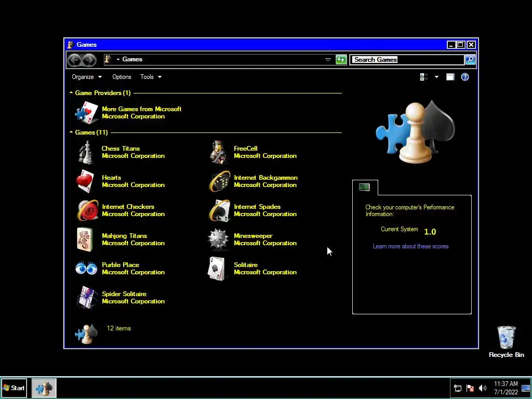532x399 pixels.
Task: Click the Minesweeper mine icon
Action: click(218, 240)
